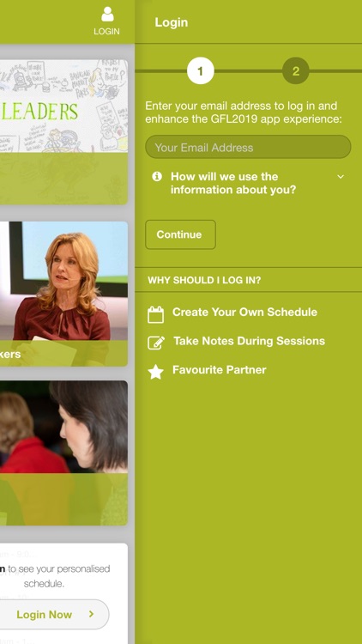Screen dimensions: 362x644
Task: Select step 2 circle in login progress
Action: [x=295, y=71]
